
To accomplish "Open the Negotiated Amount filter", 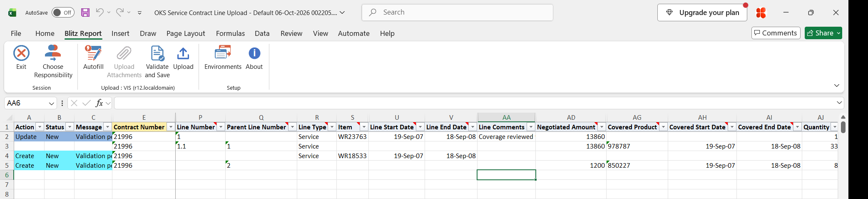I will coord(602,127).
